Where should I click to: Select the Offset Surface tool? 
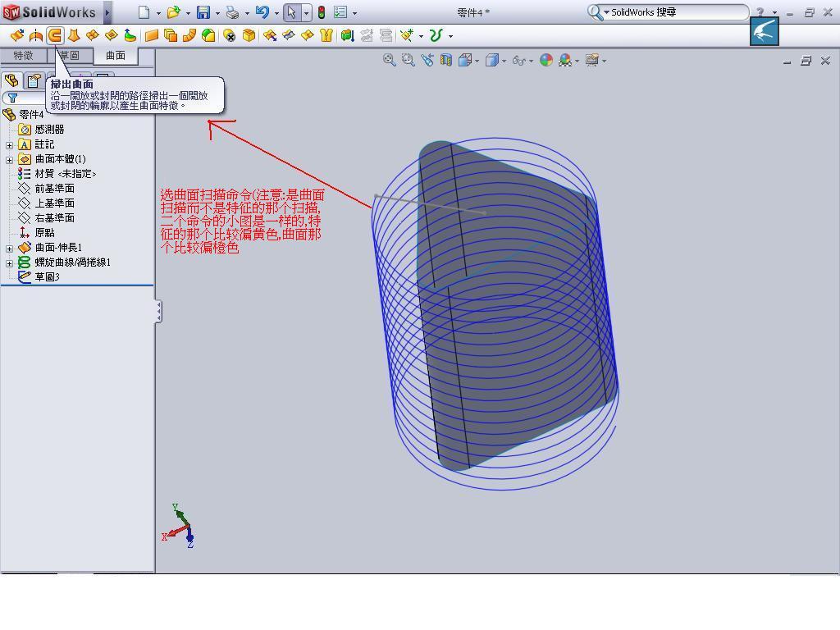[171, 36]
